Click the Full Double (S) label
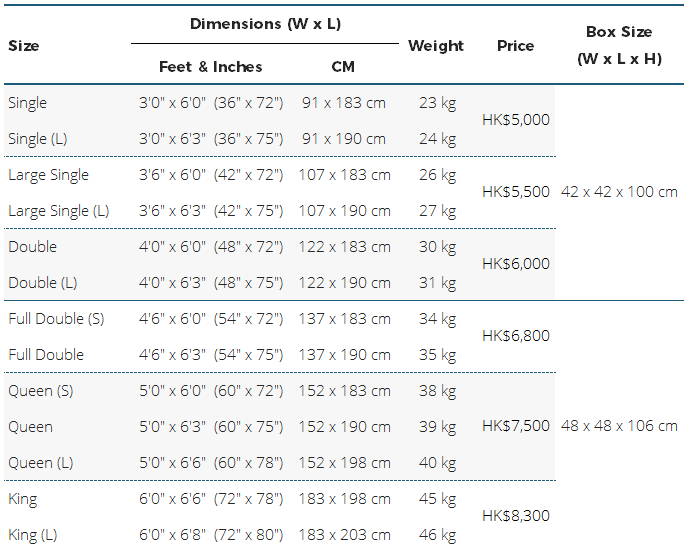This screenshot has width=689, height=557. pyautogui.click(x=56, y=319)
